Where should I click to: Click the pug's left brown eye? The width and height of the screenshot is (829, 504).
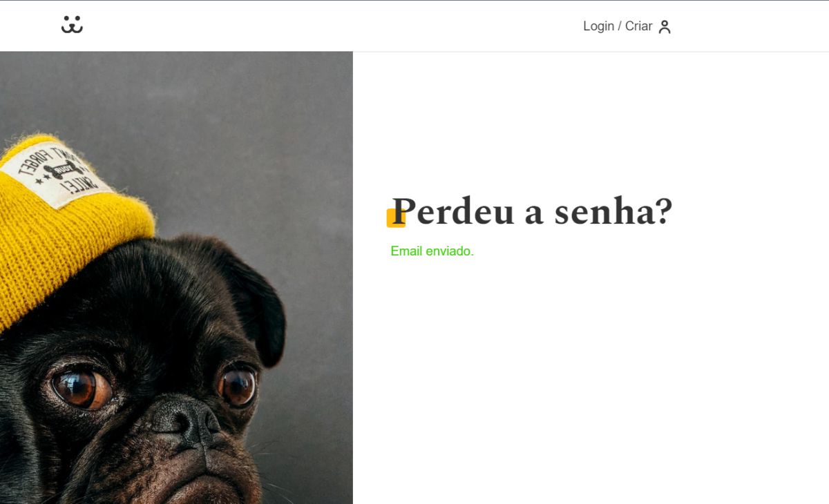[82, 388]
